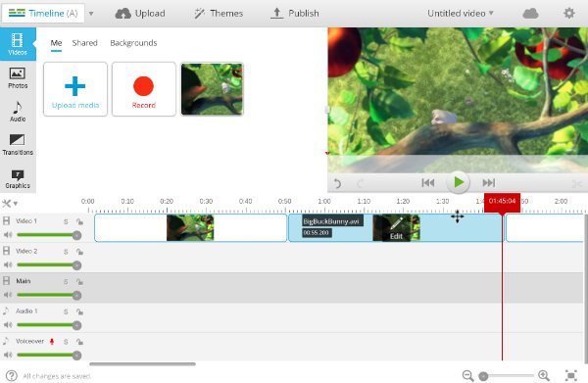Click the red Record tile
The width and height of the screenshot is (588, 383).
pos(144,89)
